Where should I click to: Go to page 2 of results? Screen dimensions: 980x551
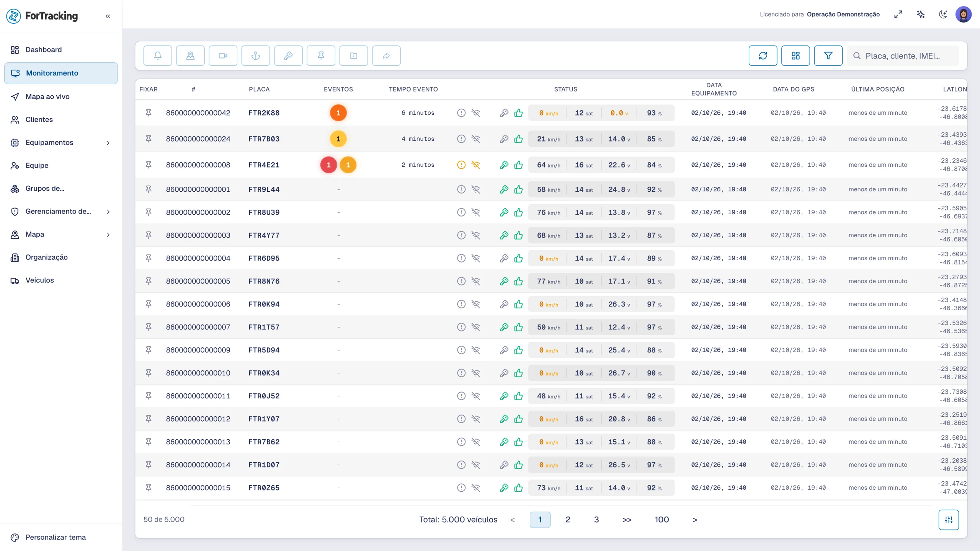[x=568, y=520]
